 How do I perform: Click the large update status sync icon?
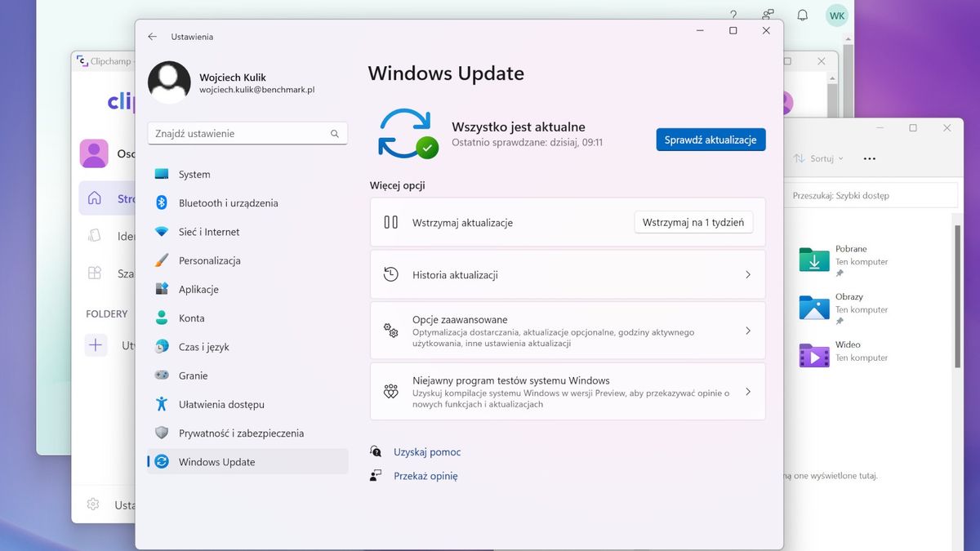pos(408,134)
